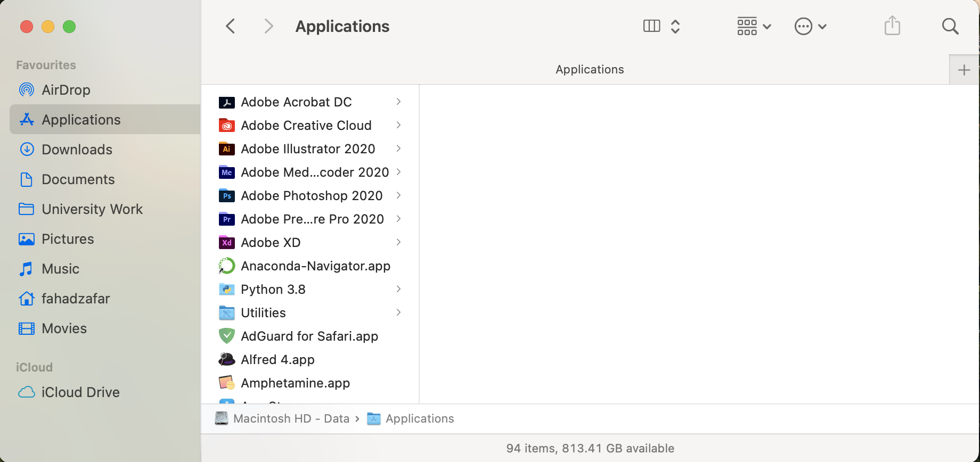Expand Adobe Premiere Pro 2020 chevron
Viewport: 980px width, 462px height.
pos(398,219)
